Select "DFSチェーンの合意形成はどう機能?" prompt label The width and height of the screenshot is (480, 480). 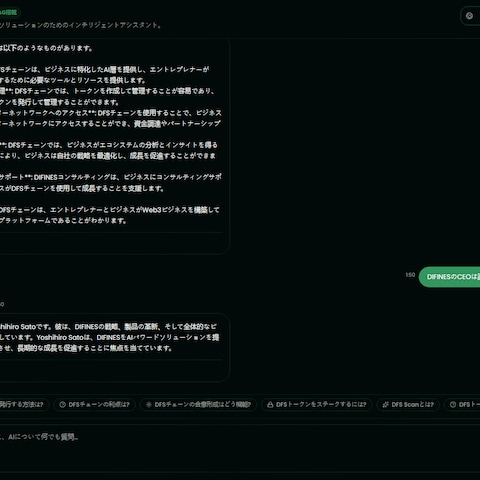203,404
